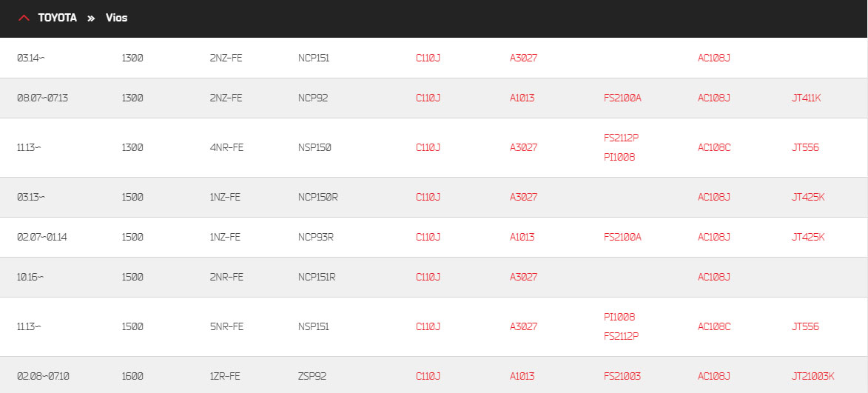Click the TOYOTA breadcrumb label
868x393 pixels.
pos(58,18)
